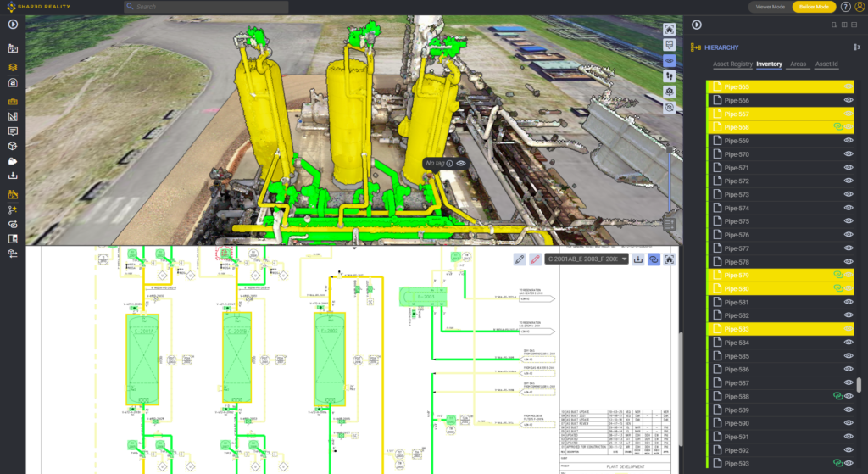868x474 pixels.
Task: Hide Pipe-584 using its eye icon
Action: (x=848, y=343)
